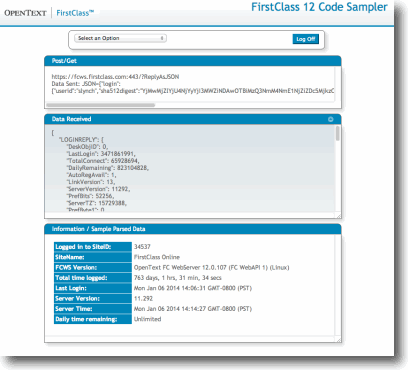Click the "PrefBits": 52256 line
408x370 pixels.
[90, 196]
